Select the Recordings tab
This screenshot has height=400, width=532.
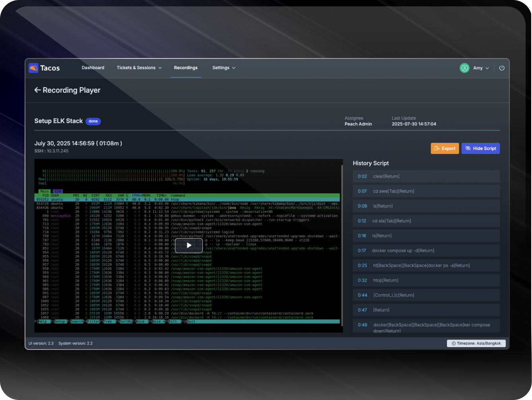186,68
